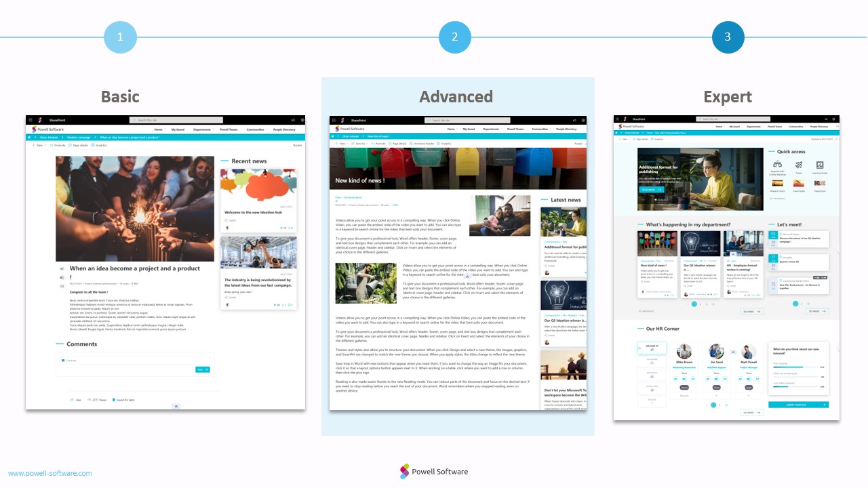The height and width of the screenshot is (488, 868).
Task: Click the Save for later bookmark icon
Action: (x=114, y=400)
